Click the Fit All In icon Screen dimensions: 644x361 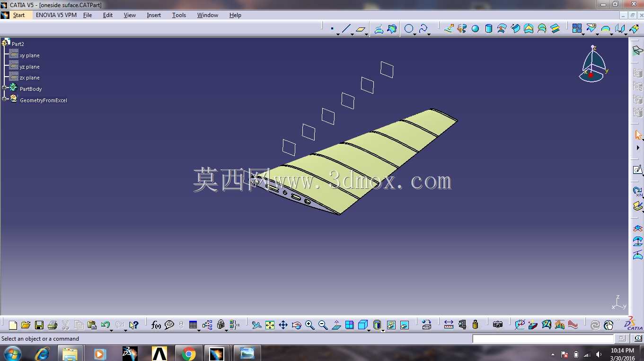click(x=270, y=325)
